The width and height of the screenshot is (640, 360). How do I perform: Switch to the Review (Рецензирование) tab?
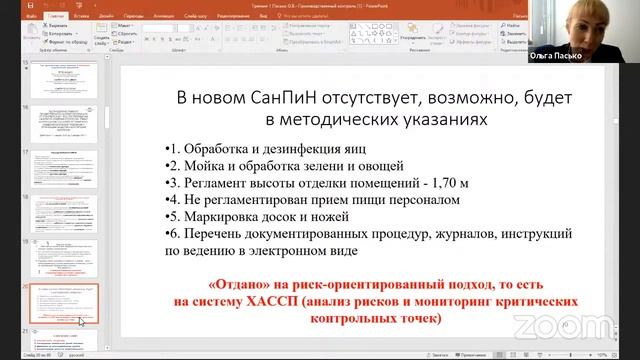233,16
